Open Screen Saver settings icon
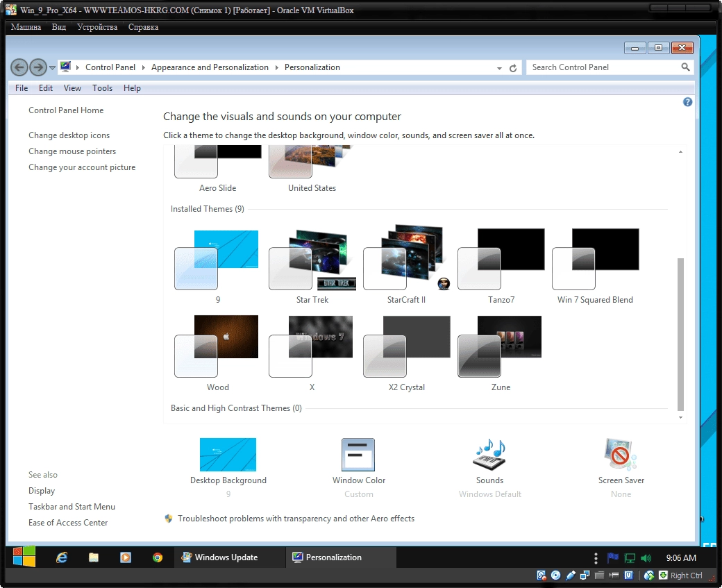This screenshot has width=722, height=588. click(621, 455)
